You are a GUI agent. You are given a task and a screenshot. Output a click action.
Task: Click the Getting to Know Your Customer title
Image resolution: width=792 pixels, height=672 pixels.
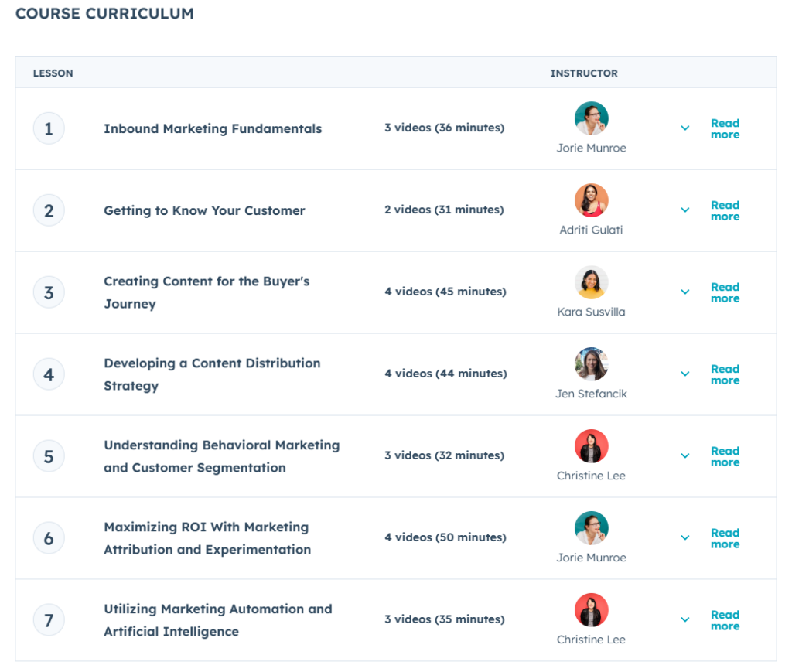point(204,210)
